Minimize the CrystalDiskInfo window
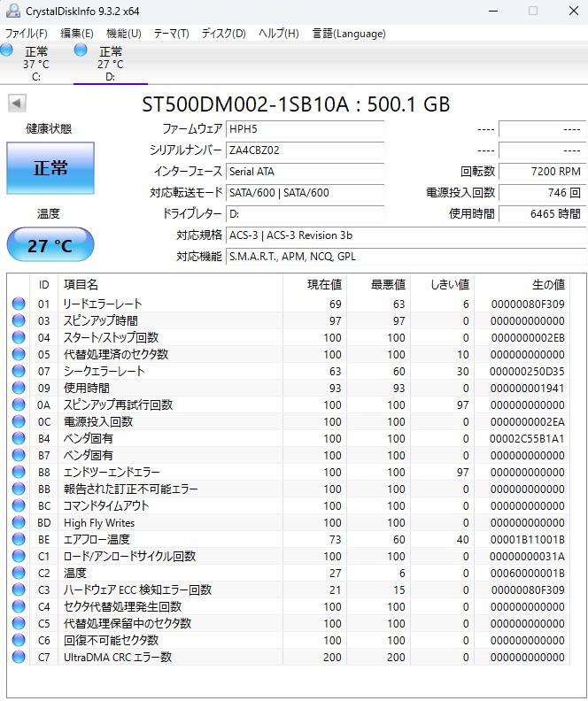This screenshot has width=588, height=701. 493,11
